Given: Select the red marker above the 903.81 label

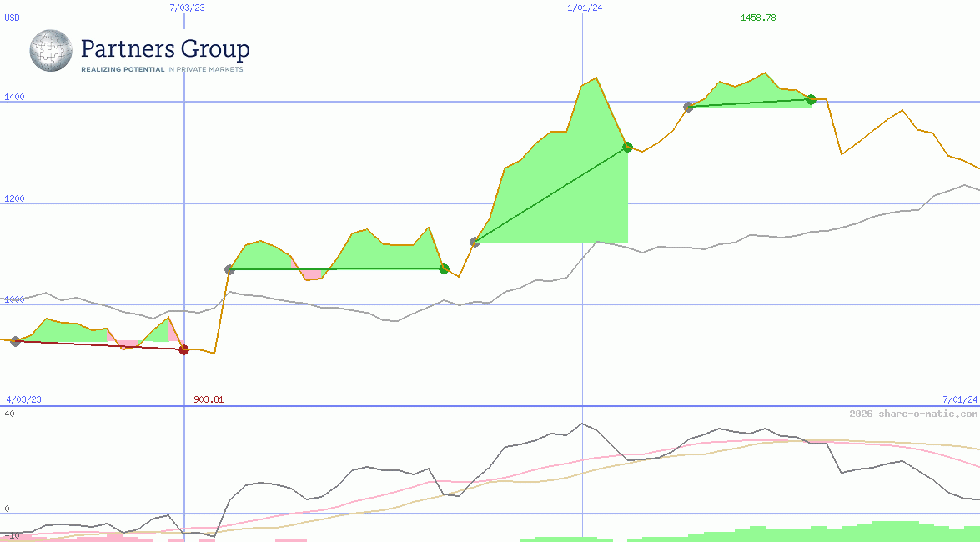Looking at the screenshot, I should pos(183,349).
